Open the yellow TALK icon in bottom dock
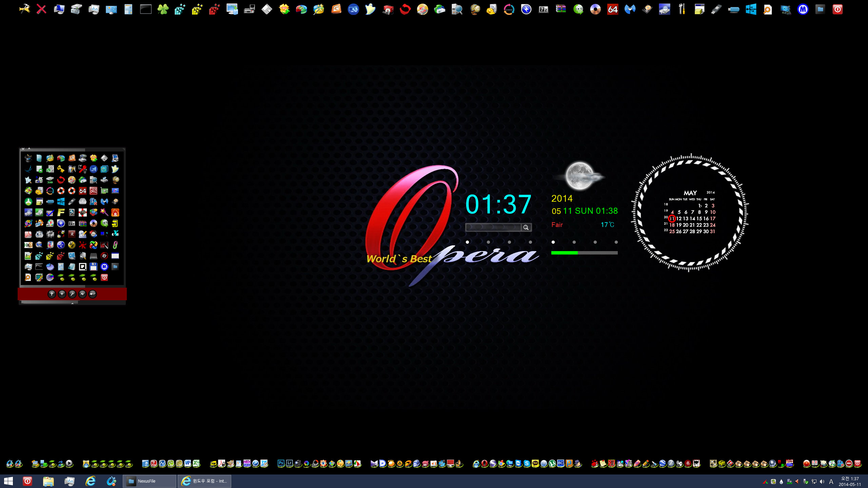 click(535, 463)
